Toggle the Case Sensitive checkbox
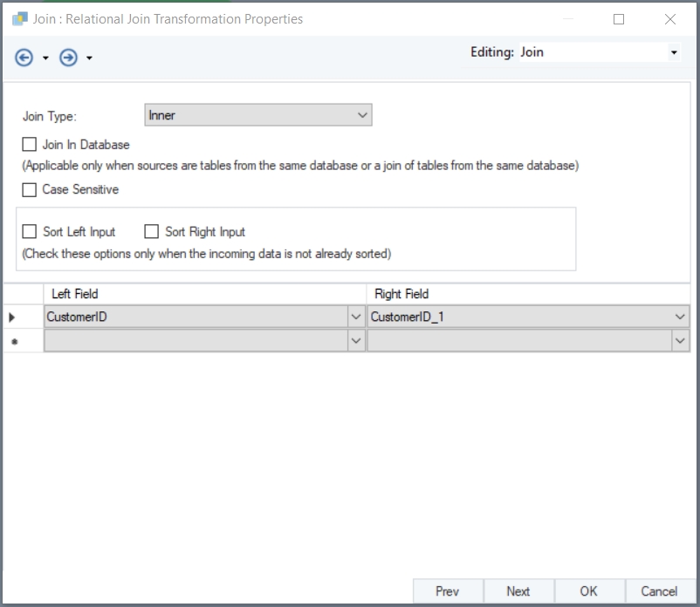Screen dimensions: 700x607 30,189
